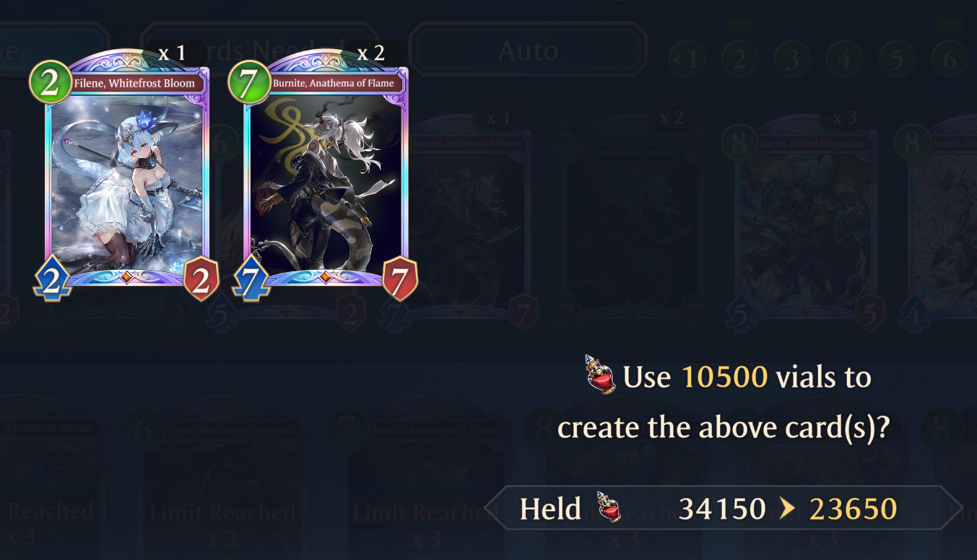Image resolution: width=977 pixels, height=560 pixels.
Task: Click the vial icon in the Held bar
Action: click(x=609, y=507)
